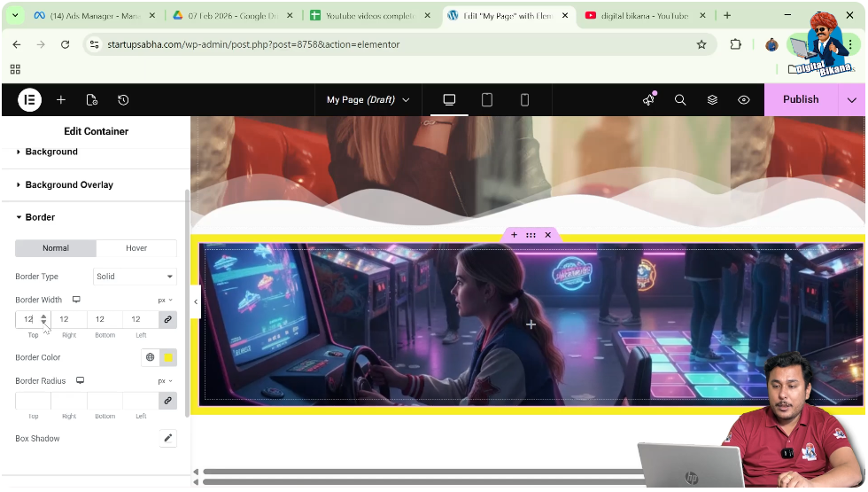The image size is (868, 492).
Task: Click the Elementor logo menu icon
Action: [x=29, y=100]
